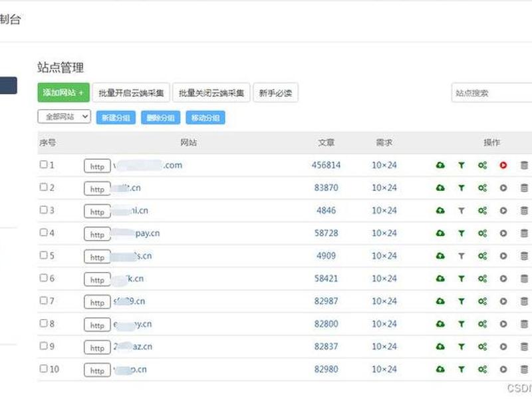Click play icon in row 7
Image resolution: width=532 pixels, height=399 pixels.
503,301
